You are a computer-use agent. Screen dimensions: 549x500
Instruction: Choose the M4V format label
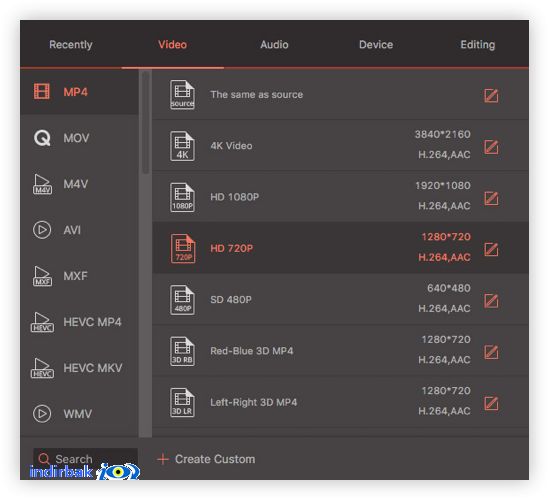(76, 184)
